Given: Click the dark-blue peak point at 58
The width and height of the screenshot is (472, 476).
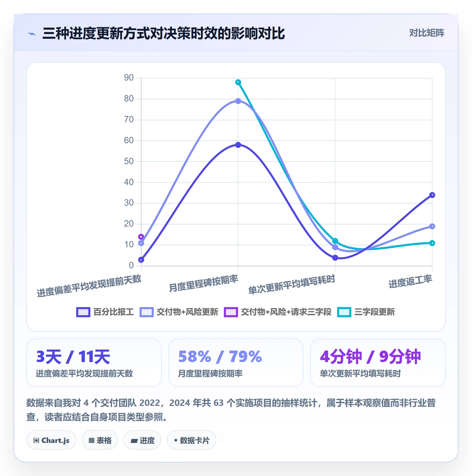Looking at the screenshot, I should pyautogui.click(x=238, y=145).
